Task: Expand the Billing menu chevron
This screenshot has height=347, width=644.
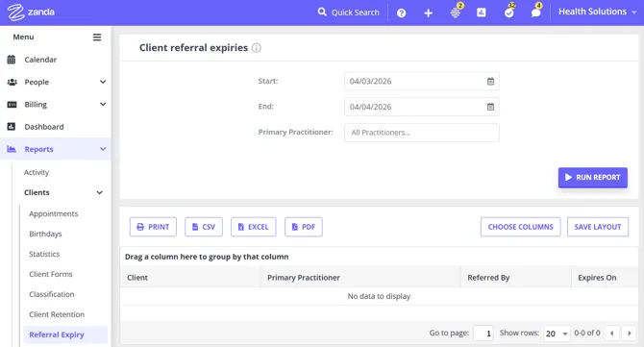Action: [103, 105]
